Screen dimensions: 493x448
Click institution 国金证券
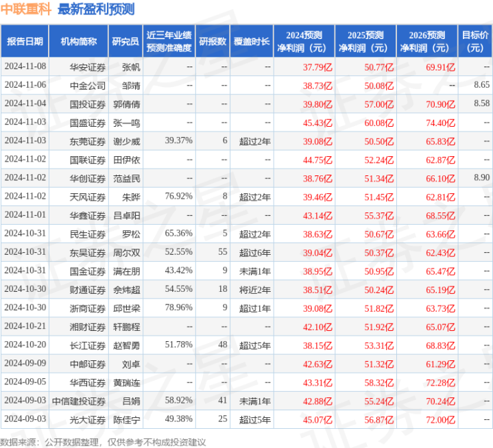coord(87,271)
